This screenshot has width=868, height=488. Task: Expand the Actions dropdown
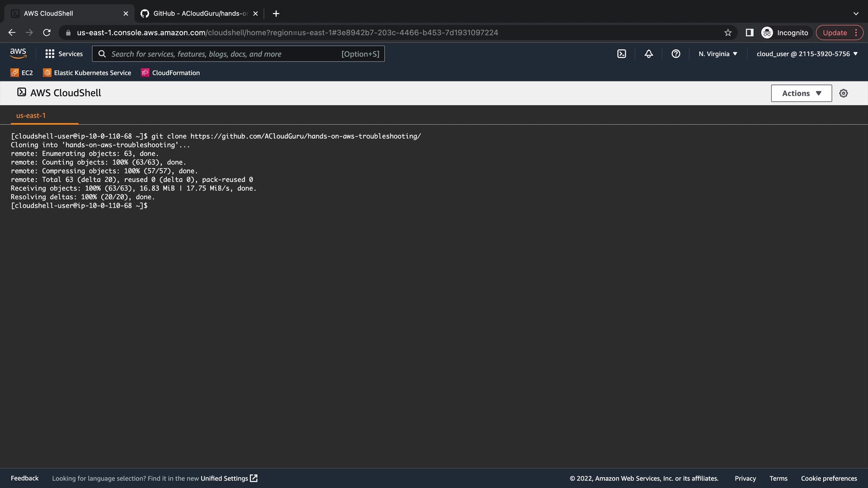click(801, 93)
